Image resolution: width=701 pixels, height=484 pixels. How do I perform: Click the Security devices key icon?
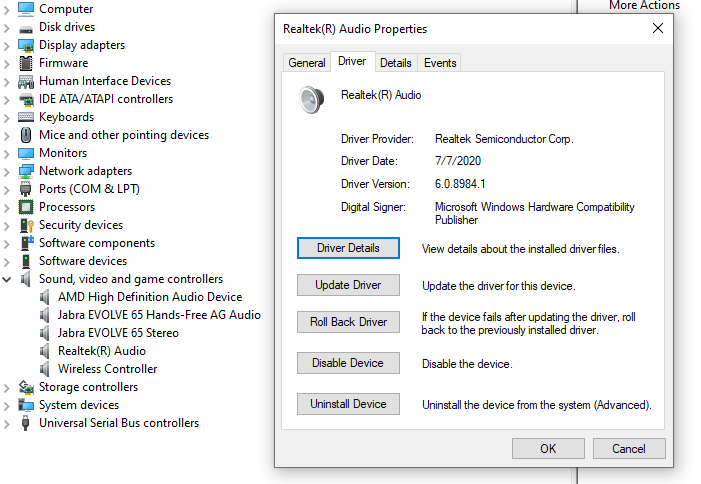26,225
